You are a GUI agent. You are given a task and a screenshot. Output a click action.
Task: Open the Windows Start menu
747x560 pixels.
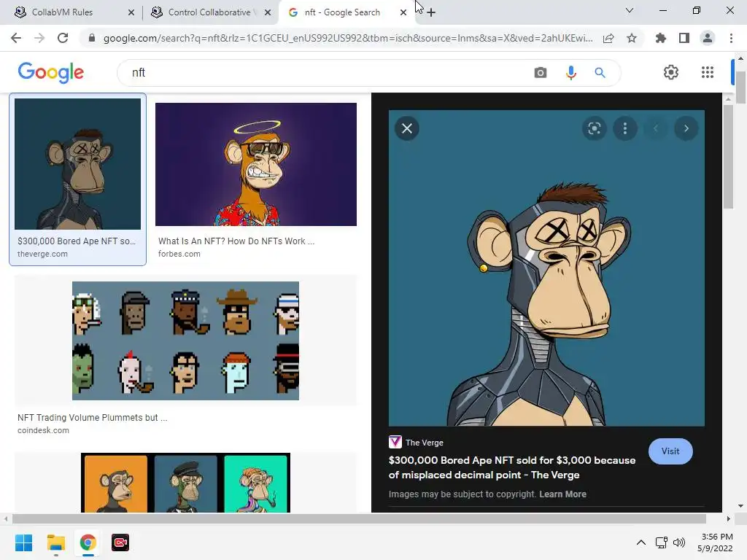click(23, 542)
